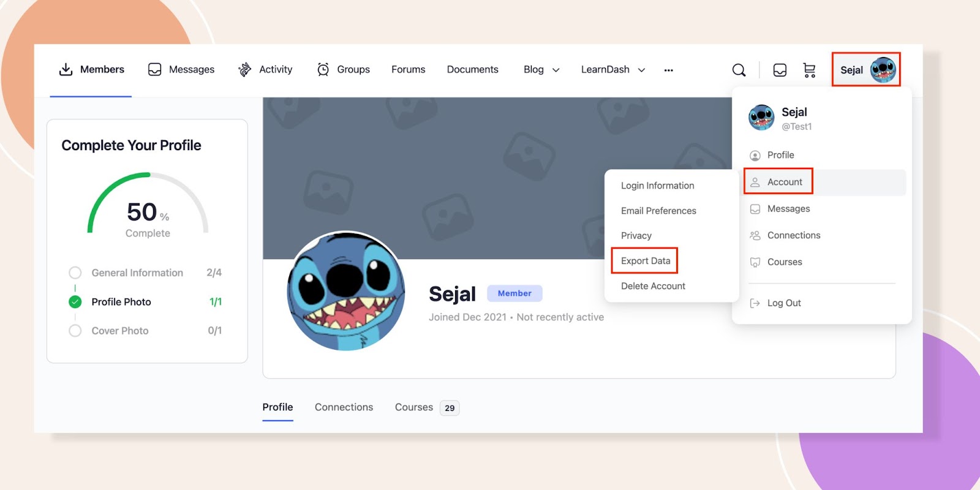Open the Blog menu item

[533, 69]
